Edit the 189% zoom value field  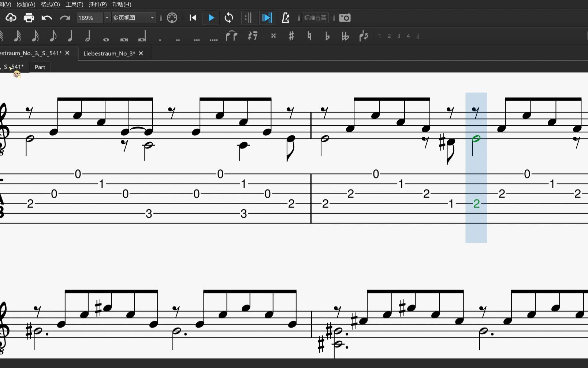[89, 18]
